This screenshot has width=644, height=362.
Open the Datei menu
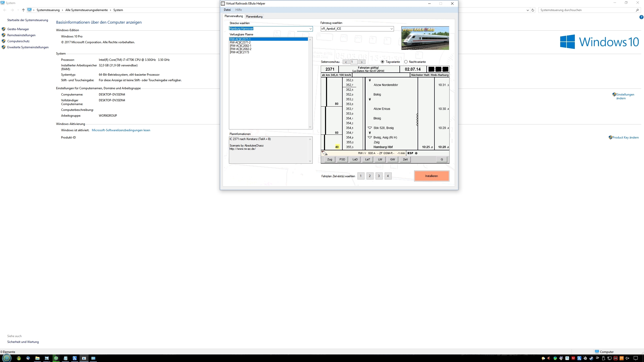(227, 10)
